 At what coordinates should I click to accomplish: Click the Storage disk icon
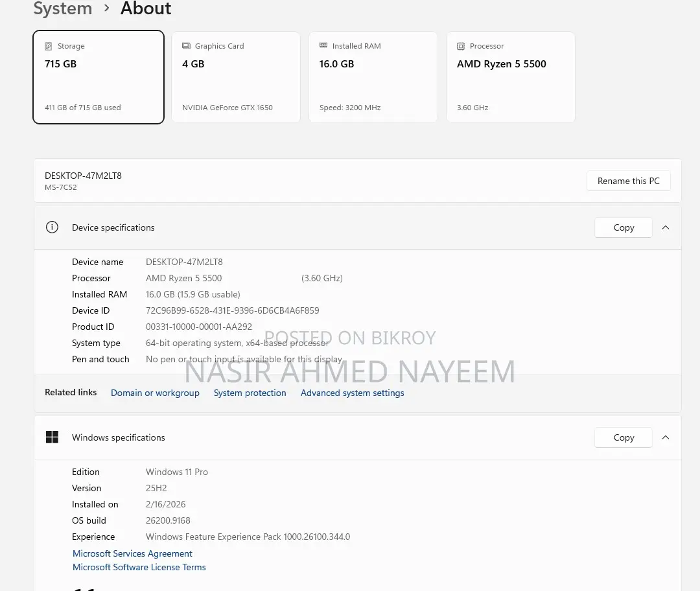pyautogui.click(x=48, y=46)
